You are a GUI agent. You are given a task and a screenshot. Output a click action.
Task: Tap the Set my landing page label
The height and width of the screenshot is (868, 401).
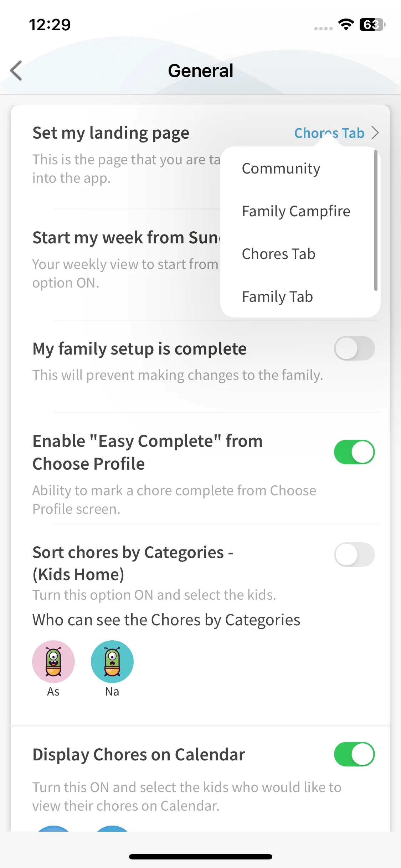[111, 133]
